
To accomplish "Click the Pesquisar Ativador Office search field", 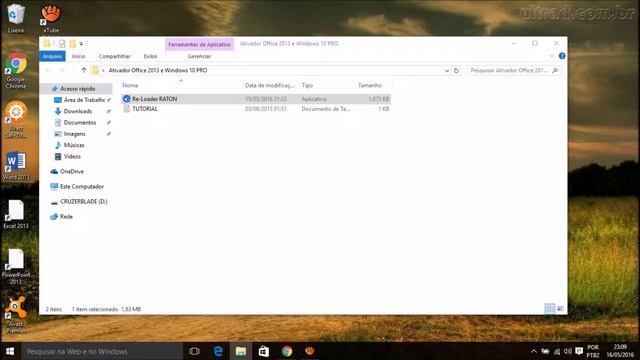I will coord(509,70).
